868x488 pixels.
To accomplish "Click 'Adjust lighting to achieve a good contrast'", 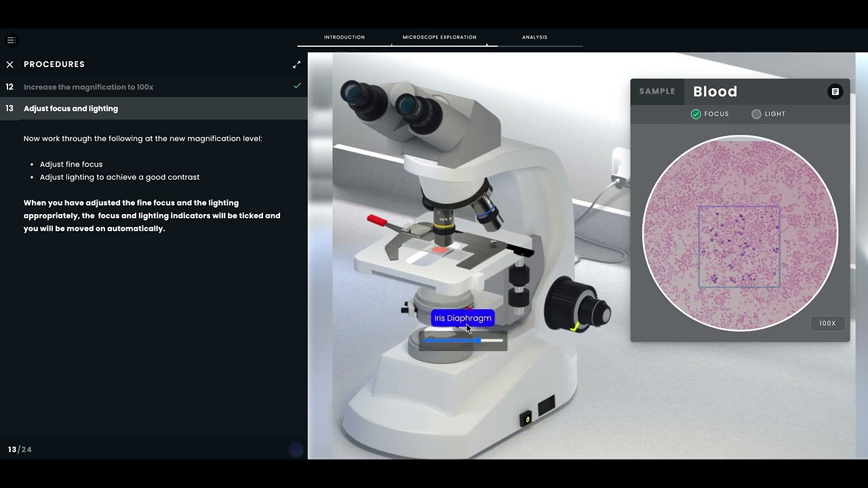I will click(119, 177).
